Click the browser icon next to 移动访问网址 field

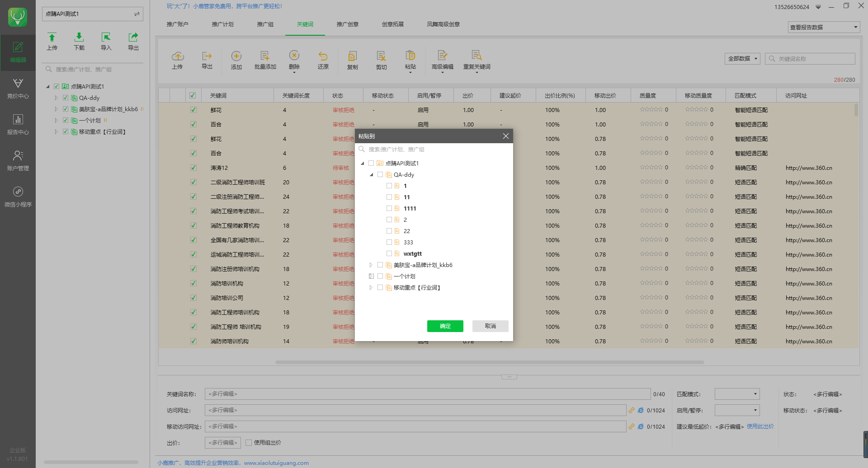(x=641, y=426)
